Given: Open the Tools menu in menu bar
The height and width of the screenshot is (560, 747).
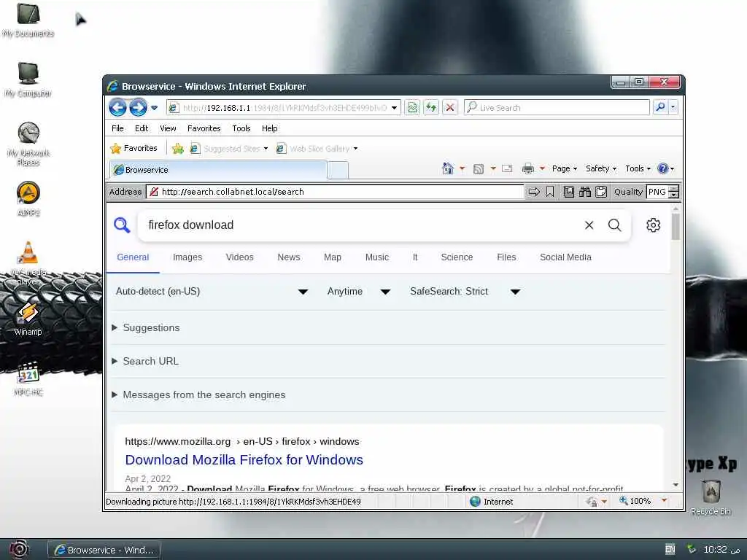Looking at the screenshot, I should click(x=241, y=128).
